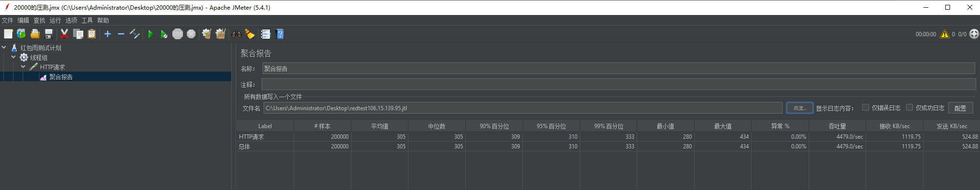Click the 配置 button

960,108
